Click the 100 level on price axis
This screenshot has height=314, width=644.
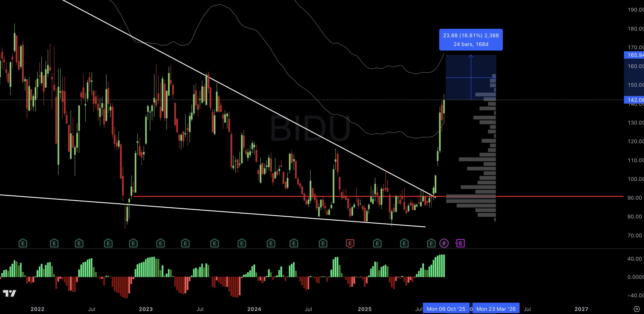pyautogui.click(x=636, y=179)
